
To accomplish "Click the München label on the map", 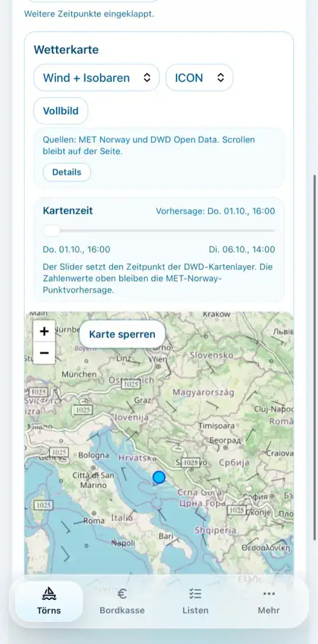I will pos(79,374).
